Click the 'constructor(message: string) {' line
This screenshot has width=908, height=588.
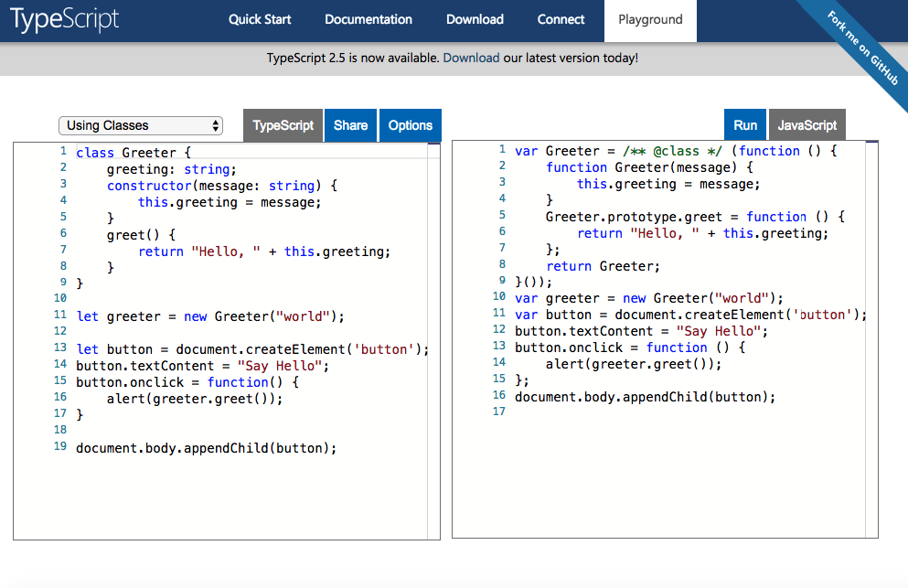point(222,186)
